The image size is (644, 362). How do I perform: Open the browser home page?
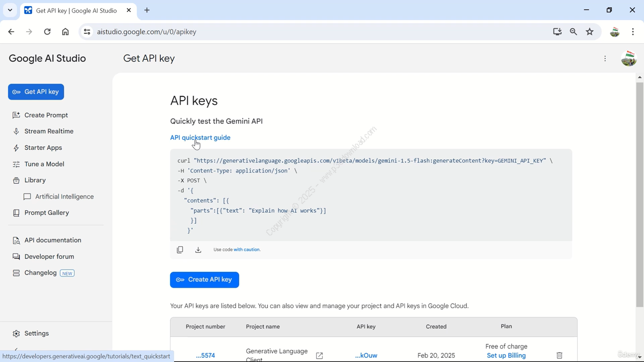[x=65, y=32]
